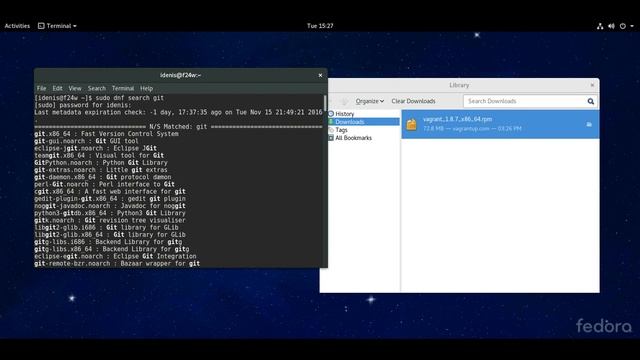
Task: Click the volume speaker icon
Action: 611,26
